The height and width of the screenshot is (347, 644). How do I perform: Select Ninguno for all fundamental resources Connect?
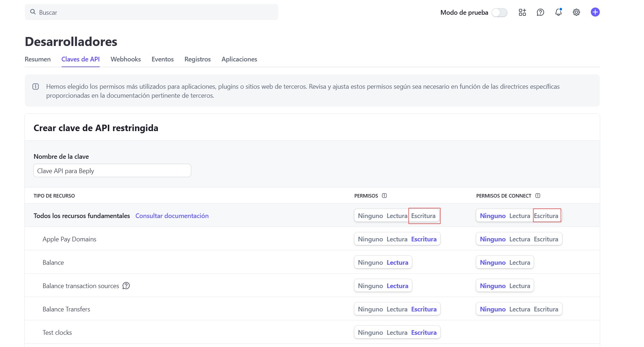[493, 216]
